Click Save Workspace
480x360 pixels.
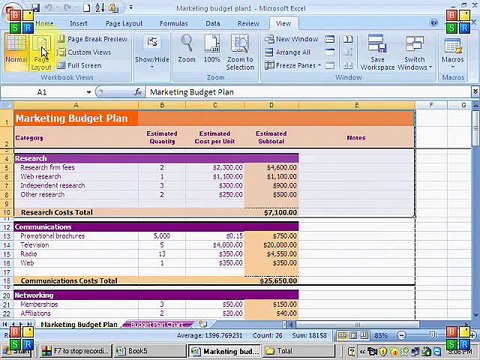coord(377,53)
